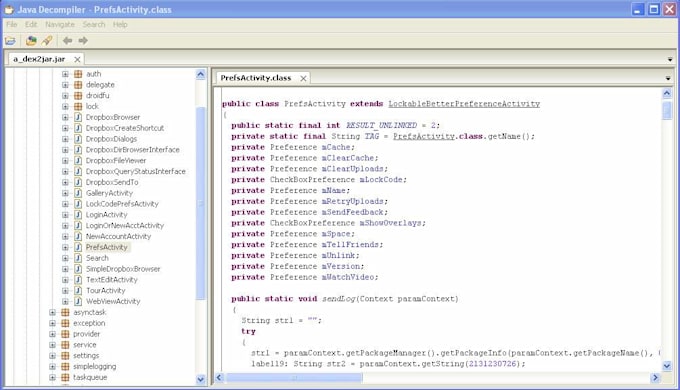680x390 pixels.
Task: Click the LoginActivity class icon
Action: click(x=78, y=215)
